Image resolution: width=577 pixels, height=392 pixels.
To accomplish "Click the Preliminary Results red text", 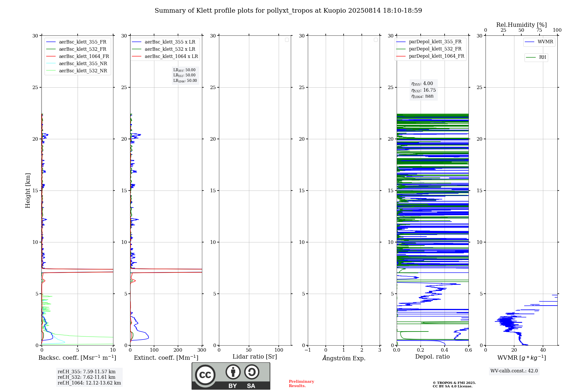I will [301, 384].
